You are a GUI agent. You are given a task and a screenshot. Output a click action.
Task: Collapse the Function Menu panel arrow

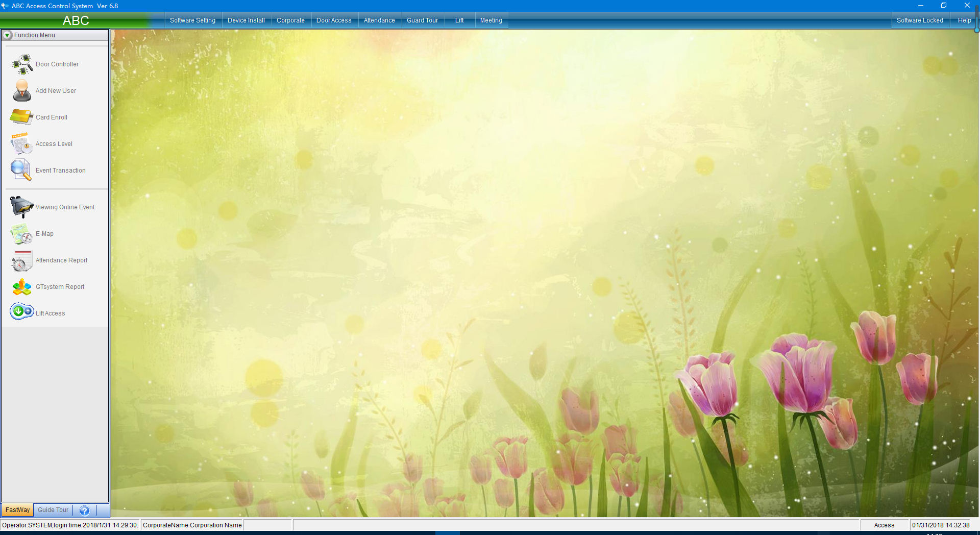pos(8,35)
